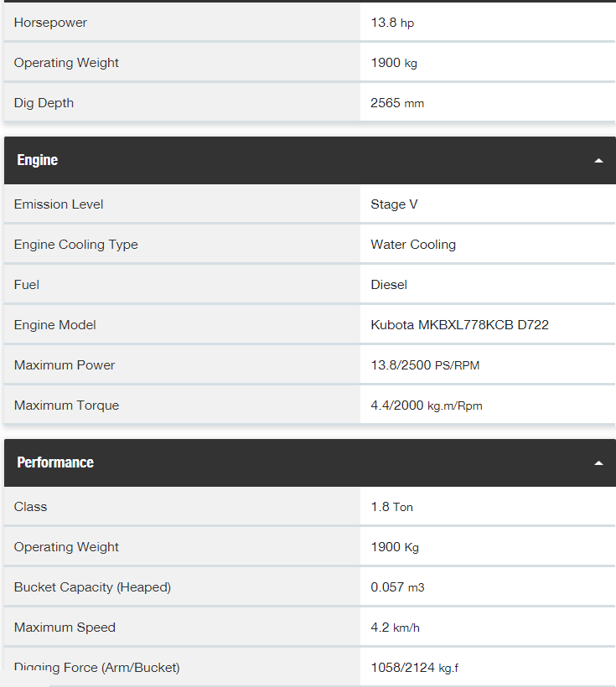This screenshot has height=687, width=616.
Task: Click the Dig Depth label
Action: (44, 103)
